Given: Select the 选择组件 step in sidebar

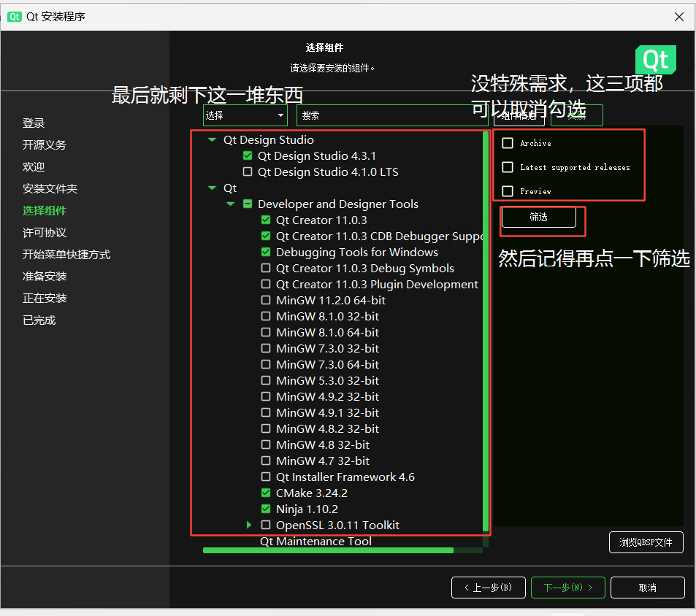Looking at the screenshot, I should [45, 211].
